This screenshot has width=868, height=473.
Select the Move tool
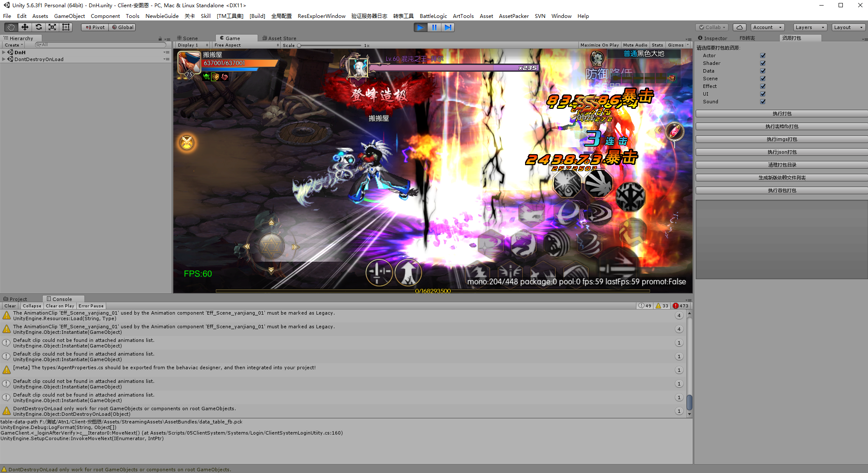pyautogui.click(x=25, y=27)
